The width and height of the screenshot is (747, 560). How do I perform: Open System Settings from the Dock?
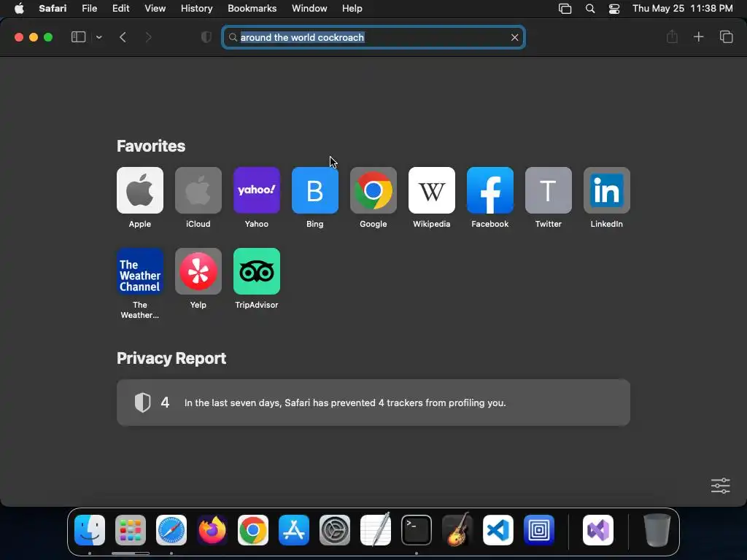coord(334,530)
